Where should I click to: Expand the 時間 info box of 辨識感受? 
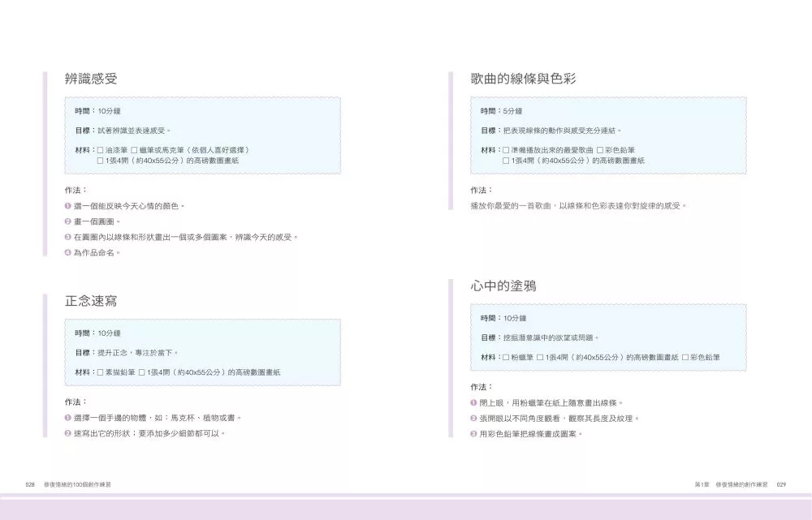[x=97, y=111]
